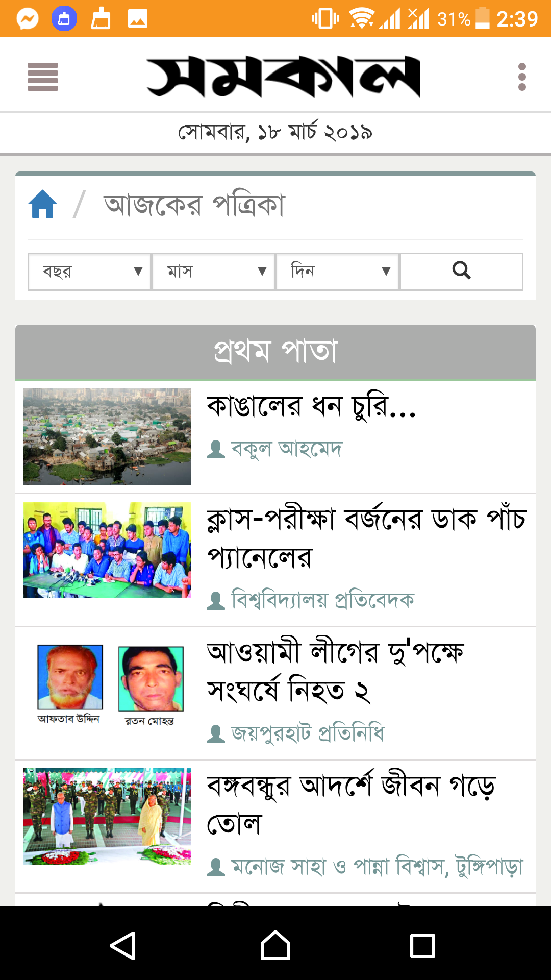
Task: Expand the দিন (day) dropdown
Action: [337, 272]
